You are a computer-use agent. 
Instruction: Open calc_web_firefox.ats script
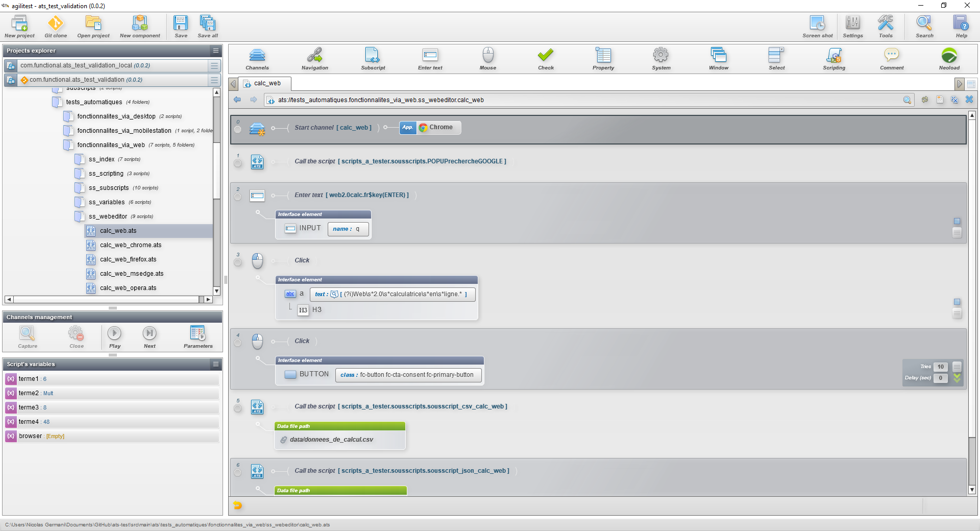tap(128, 259)
